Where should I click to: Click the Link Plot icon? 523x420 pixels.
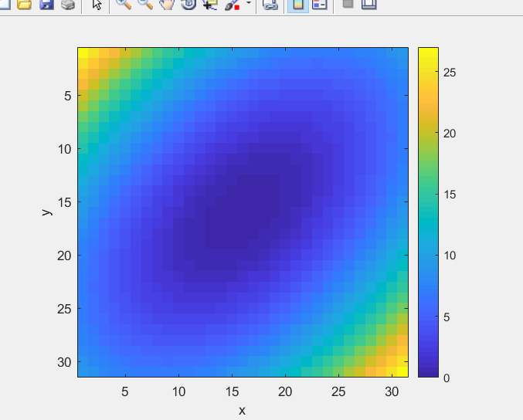[x=270, y=4]
